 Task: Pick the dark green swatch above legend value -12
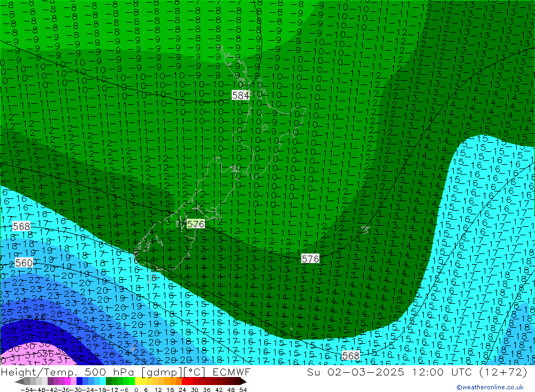(x=109, y=381)
